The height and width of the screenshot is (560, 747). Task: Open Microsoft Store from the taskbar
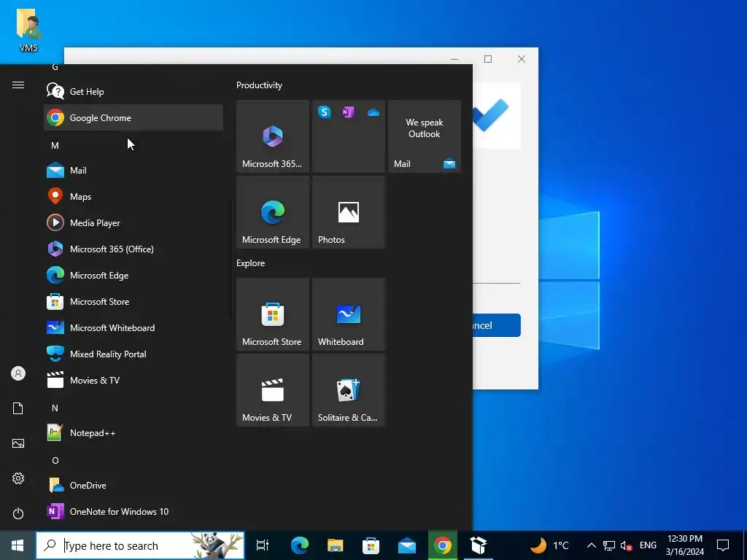pos(371,545)
